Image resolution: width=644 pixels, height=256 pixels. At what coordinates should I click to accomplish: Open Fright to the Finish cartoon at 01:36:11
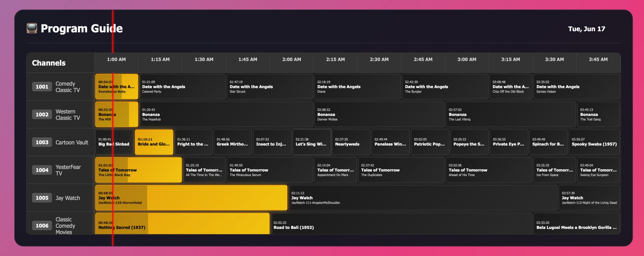[x=193, y=142]
